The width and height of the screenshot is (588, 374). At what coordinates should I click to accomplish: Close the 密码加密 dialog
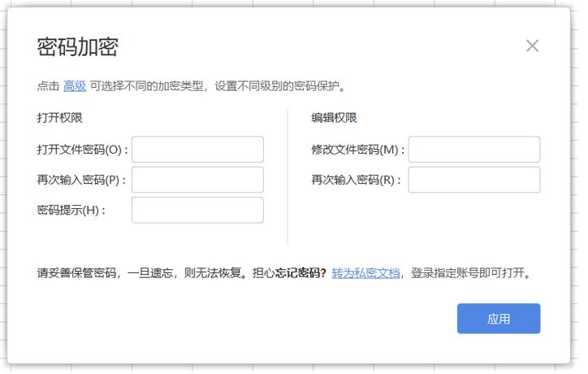[532, 46]
